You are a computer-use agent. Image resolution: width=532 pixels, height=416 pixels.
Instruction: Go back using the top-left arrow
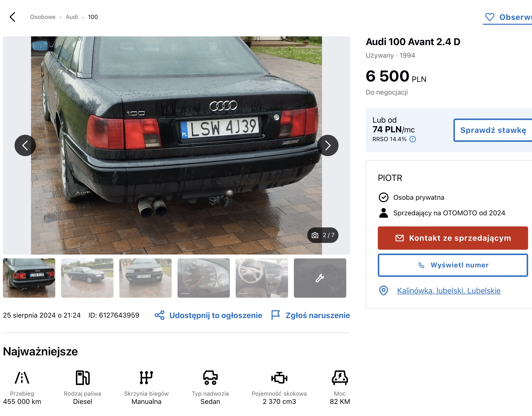point(13,17)
